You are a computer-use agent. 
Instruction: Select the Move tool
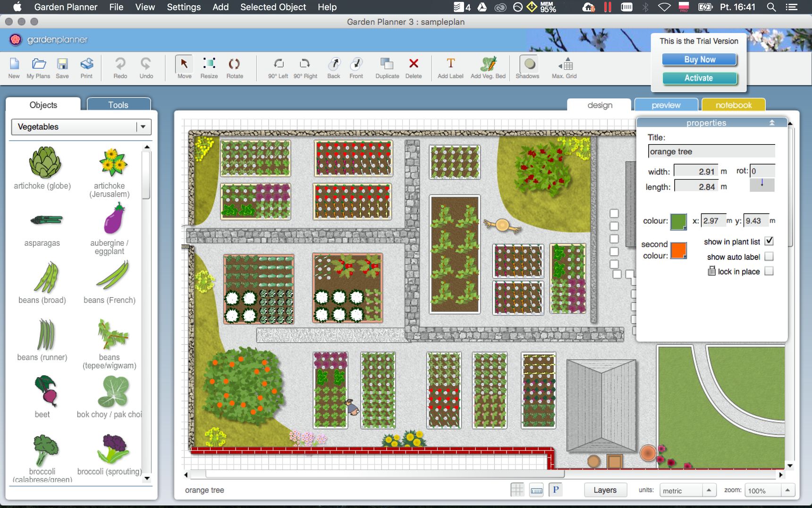(x=184, y=68)
